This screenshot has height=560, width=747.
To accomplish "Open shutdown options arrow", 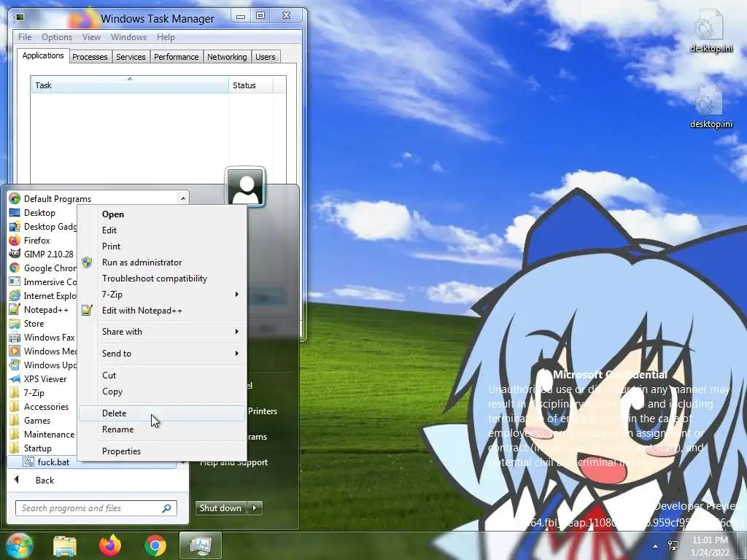I will [x=255, y=508].
